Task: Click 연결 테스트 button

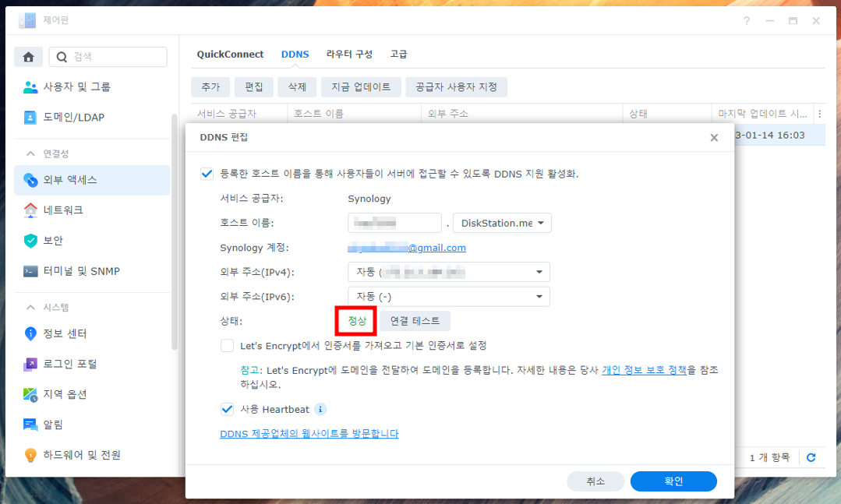Action: (415, 321)
